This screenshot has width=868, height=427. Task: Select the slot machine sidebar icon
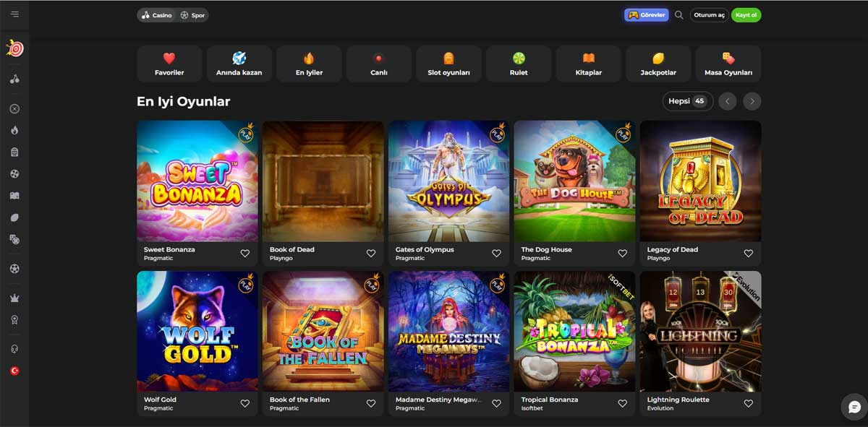click(x=14, y=152)
